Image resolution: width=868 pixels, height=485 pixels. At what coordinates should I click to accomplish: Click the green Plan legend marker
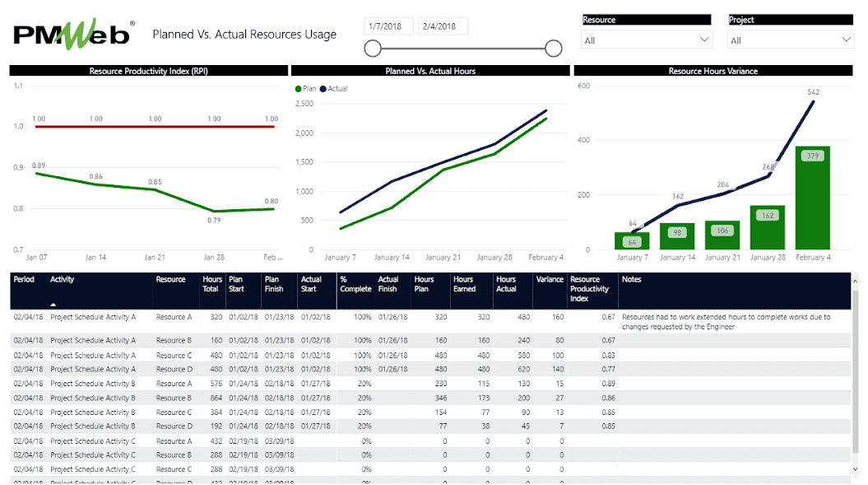click(299, 88)
